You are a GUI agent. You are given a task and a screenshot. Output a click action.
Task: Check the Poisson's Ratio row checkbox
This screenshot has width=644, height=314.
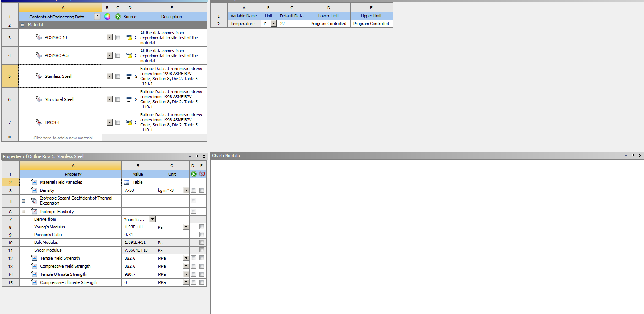[202, 235]
